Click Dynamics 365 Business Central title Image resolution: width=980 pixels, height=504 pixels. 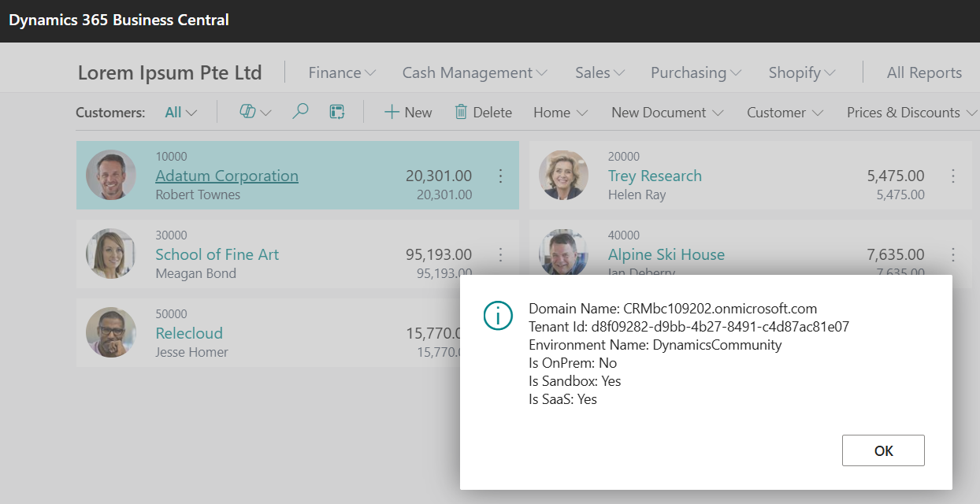(x=119, y=20)
